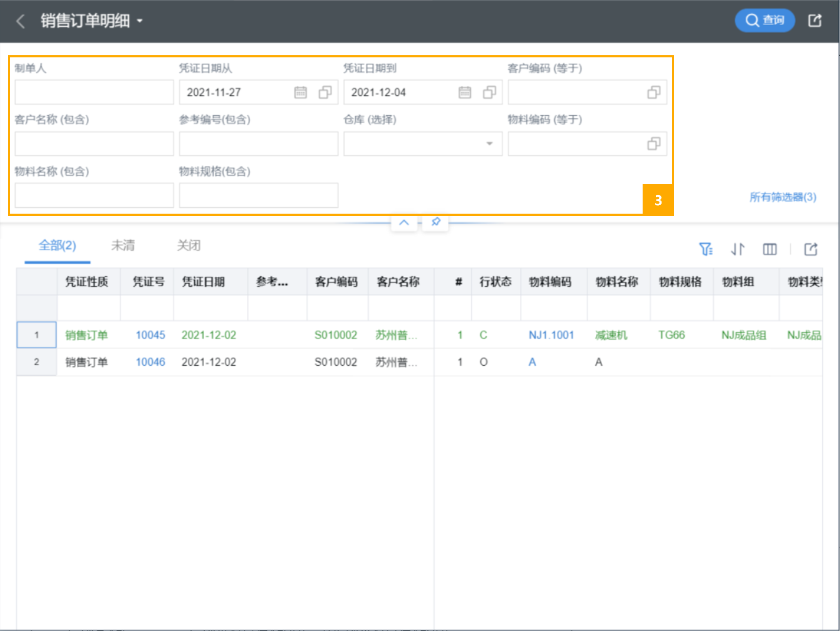Screen dimensions: 840x631
Task: Click the filter cell under 客户名称
Action: (x=401, y=308)
